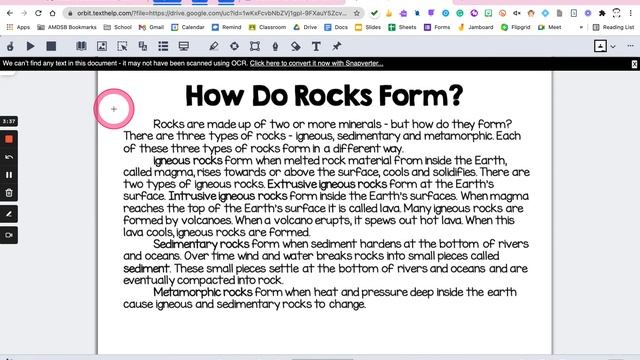Bookmark this page with the star
Screen dimensions: 640x360
pos(357,13)
